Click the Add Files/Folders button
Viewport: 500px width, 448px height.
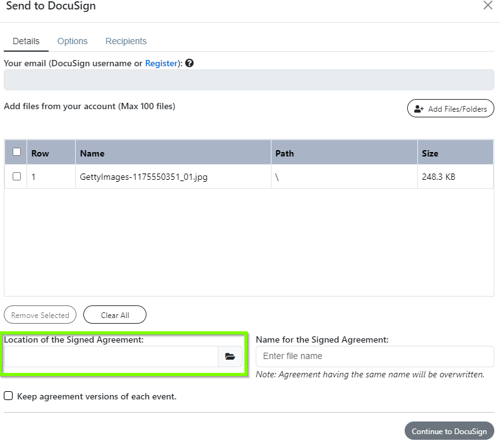tap(450, 109)
